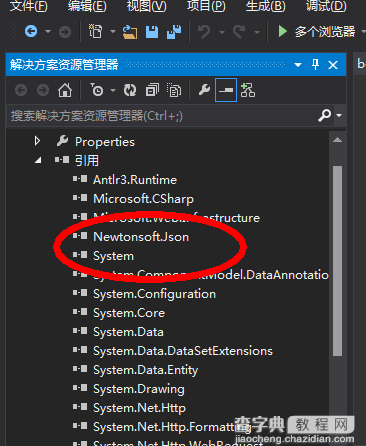Open the new project dropdown arrow

click(x=113, y=32)
